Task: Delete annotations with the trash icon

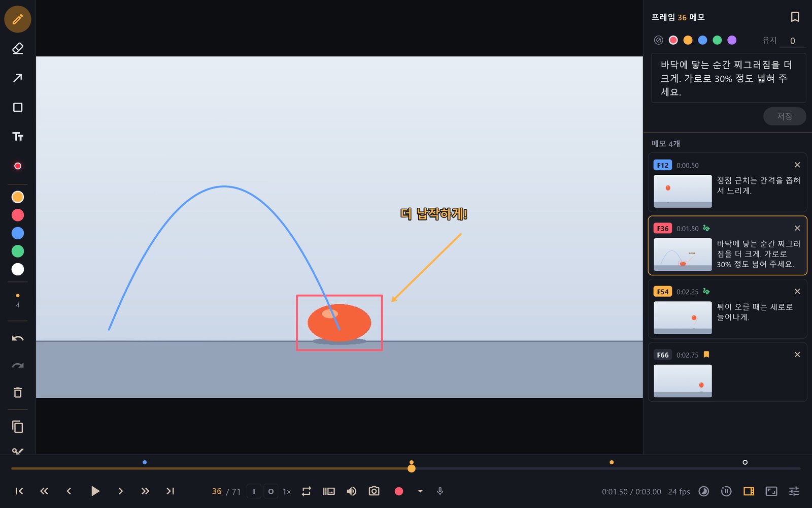Action: [x=18, y=392]
